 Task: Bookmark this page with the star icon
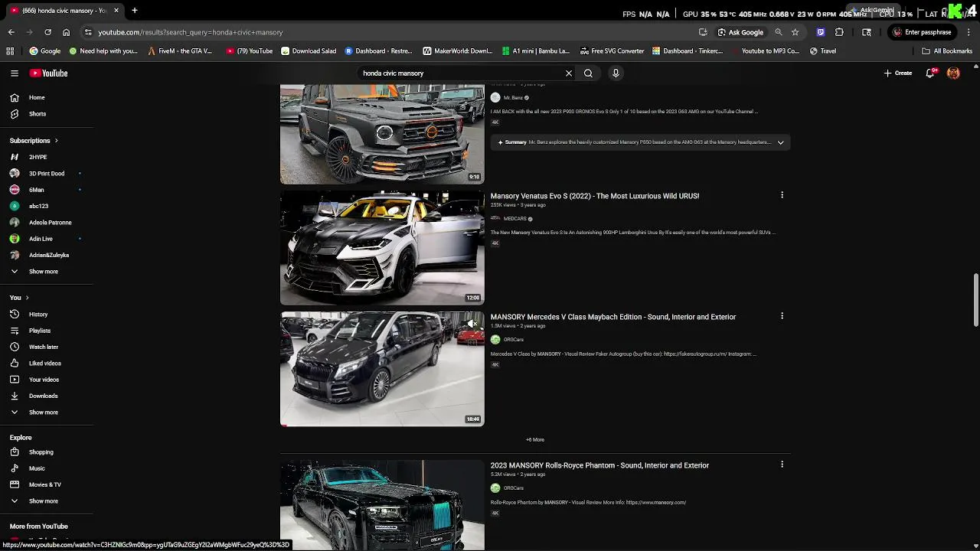(795, 32)
